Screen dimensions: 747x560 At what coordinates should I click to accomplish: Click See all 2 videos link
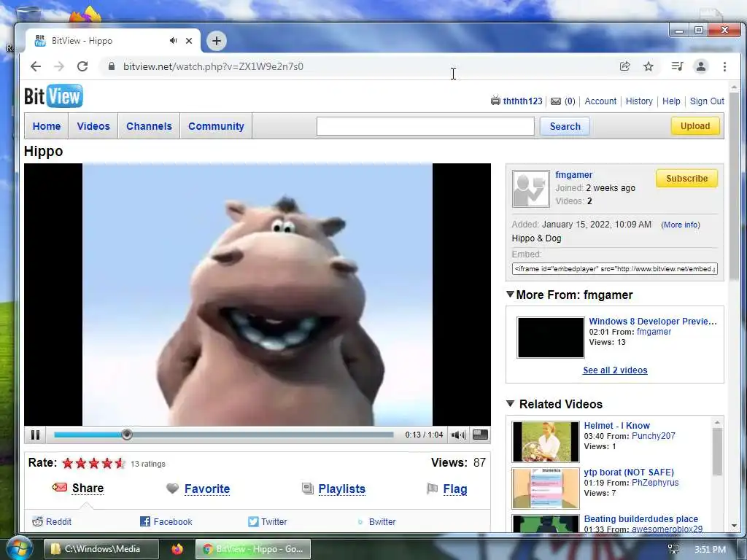[x=615, y=370]
